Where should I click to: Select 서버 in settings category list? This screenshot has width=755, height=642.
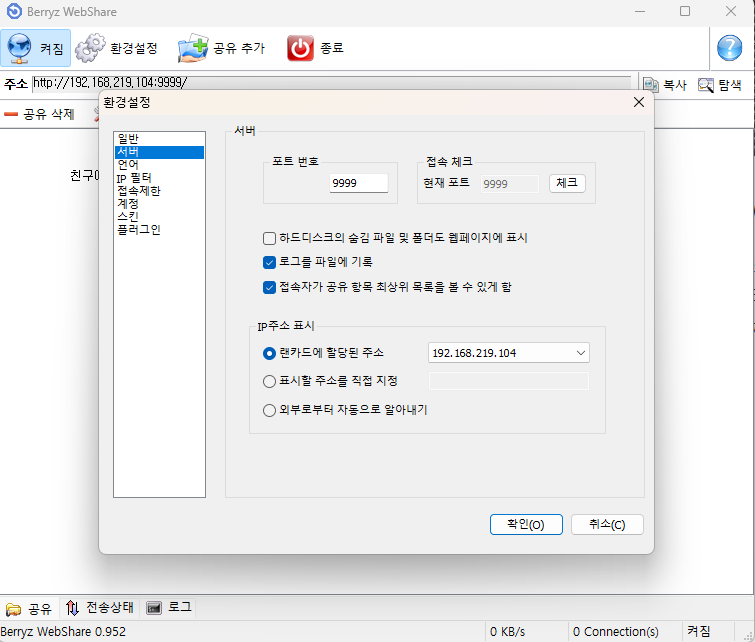[159, 152]
